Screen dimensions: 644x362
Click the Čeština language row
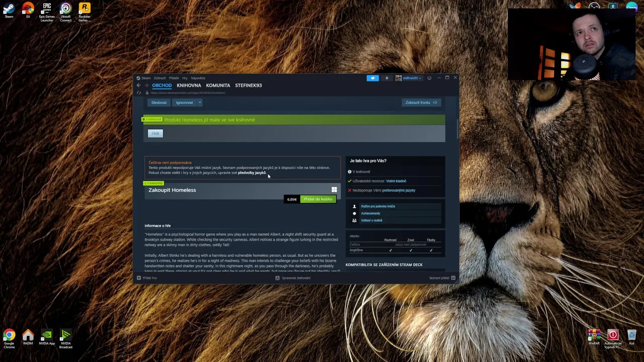tap(395, 245)
